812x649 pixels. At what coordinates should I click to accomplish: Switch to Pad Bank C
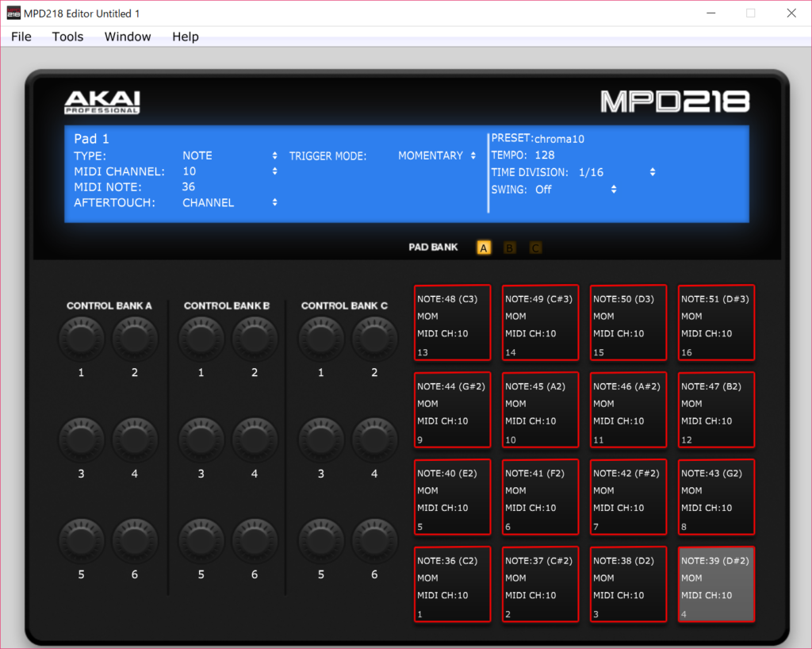[535, 248]
